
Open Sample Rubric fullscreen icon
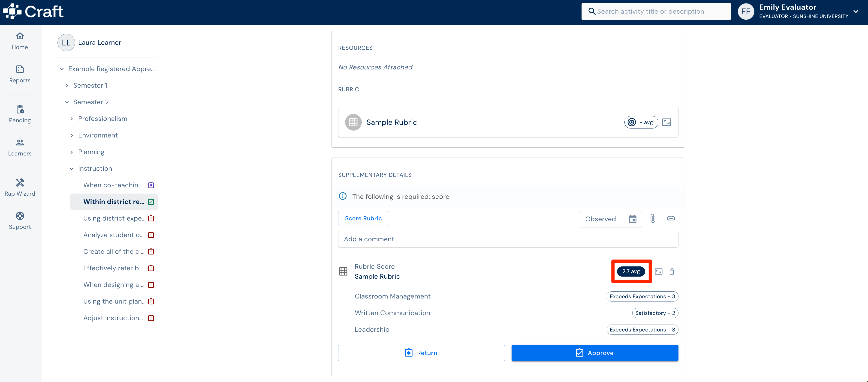point(666,122)
